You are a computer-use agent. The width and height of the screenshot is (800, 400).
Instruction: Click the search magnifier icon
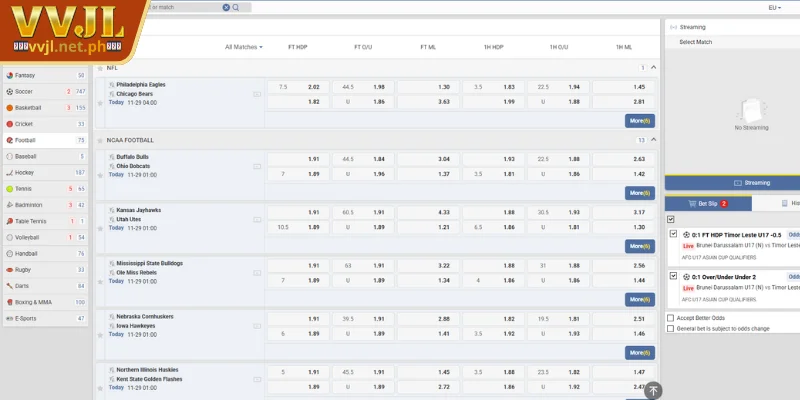pos(236,8)
